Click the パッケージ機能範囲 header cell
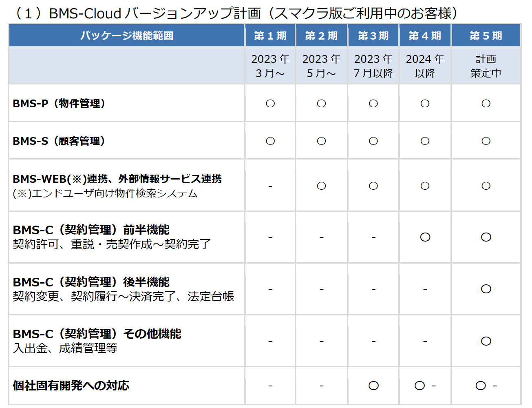Viewport: 532px width, 408px height. pyautogui.click(x=127, y=36)
